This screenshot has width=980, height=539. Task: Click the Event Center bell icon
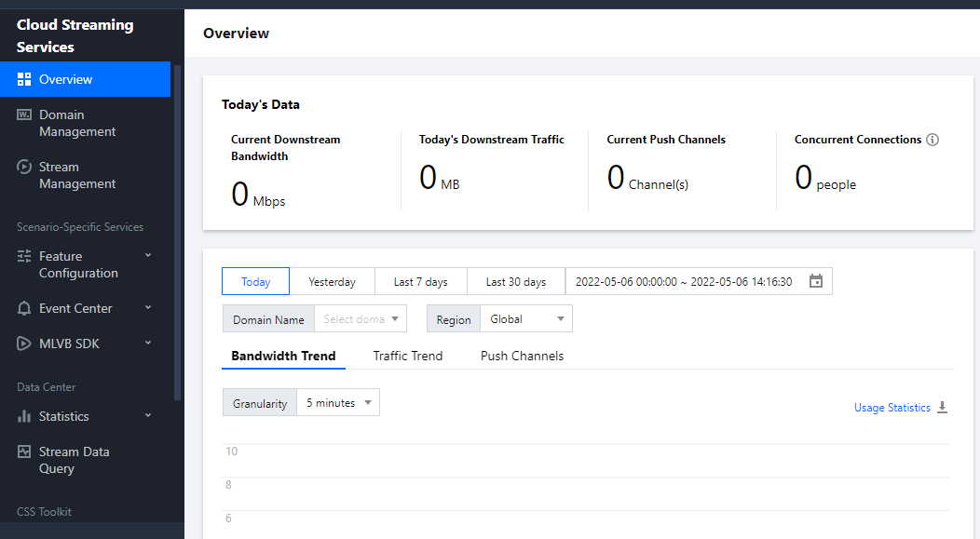pos(25,308)
